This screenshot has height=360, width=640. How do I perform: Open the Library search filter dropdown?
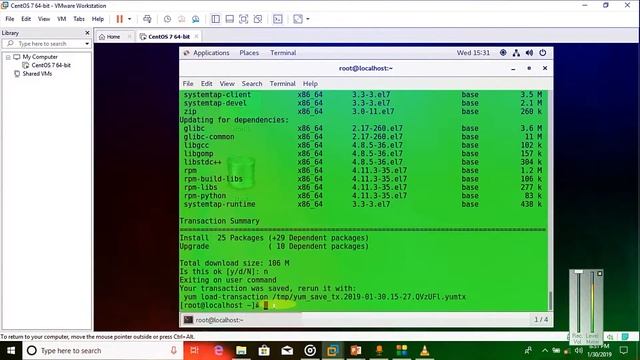pyautogui.click(x=87, y=43)
